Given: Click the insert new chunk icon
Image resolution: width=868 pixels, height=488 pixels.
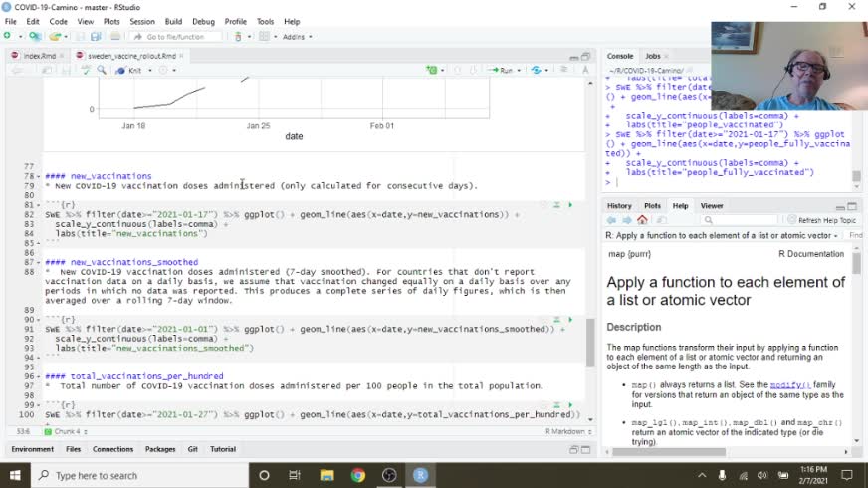Looking at the screenshot, I should [x=434, y=70].
